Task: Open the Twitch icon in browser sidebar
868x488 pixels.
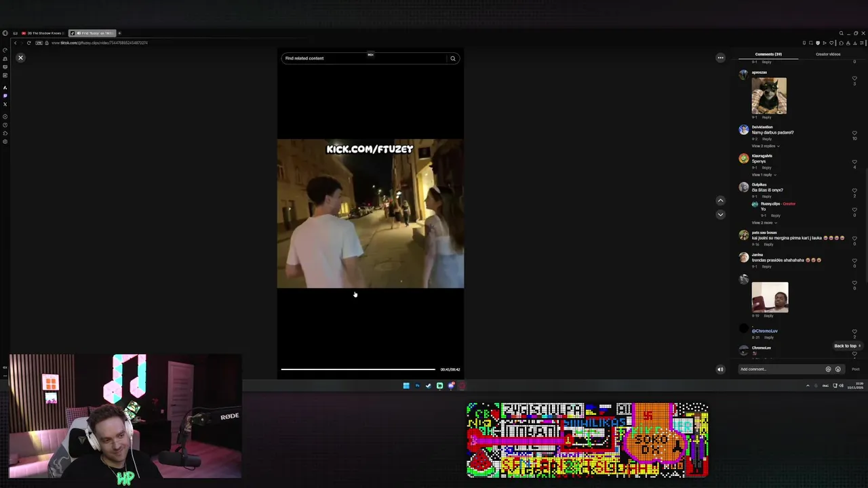Action: pyautogui.click(x=5, y=96)
